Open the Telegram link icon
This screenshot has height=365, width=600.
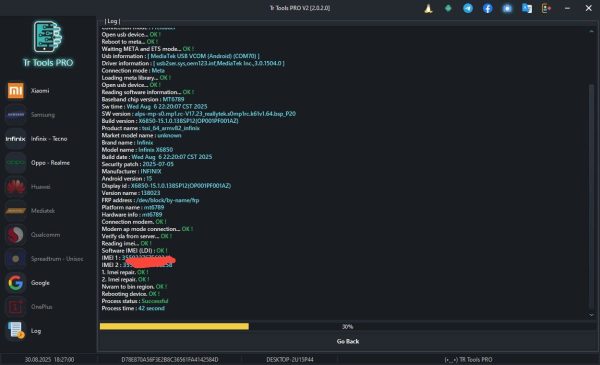468,8
